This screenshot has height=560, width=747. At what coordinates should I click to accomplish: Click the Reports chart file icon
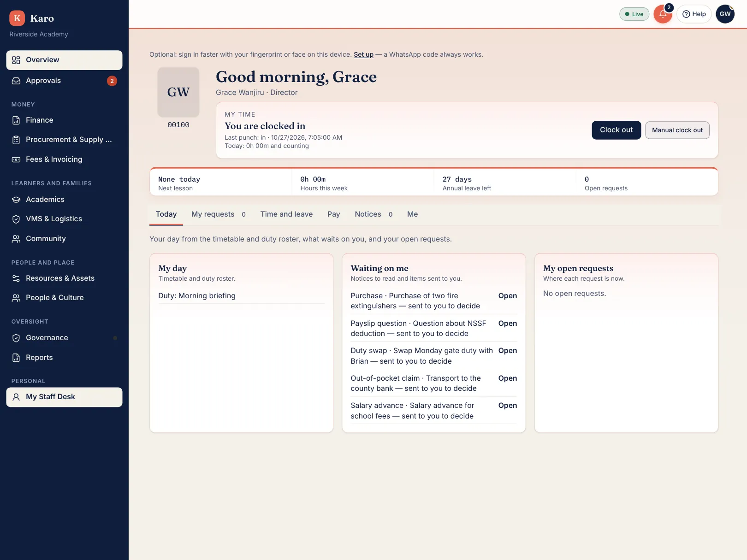click(16, 358)
